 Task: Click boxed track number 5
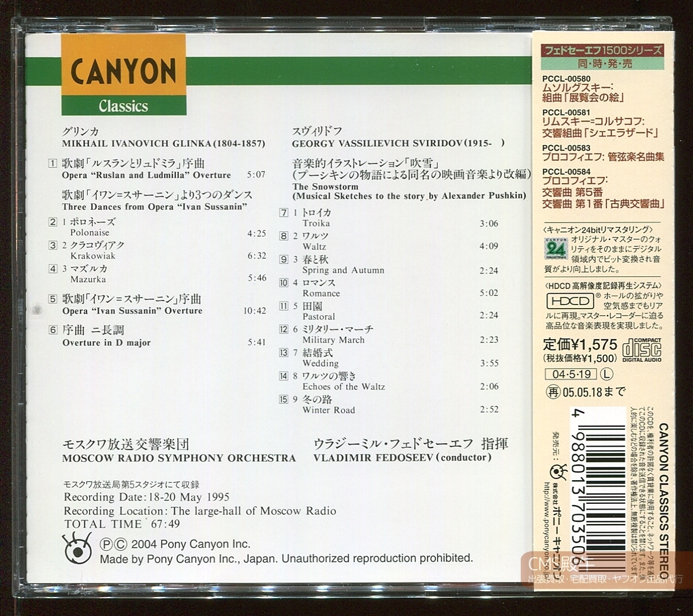53,299
